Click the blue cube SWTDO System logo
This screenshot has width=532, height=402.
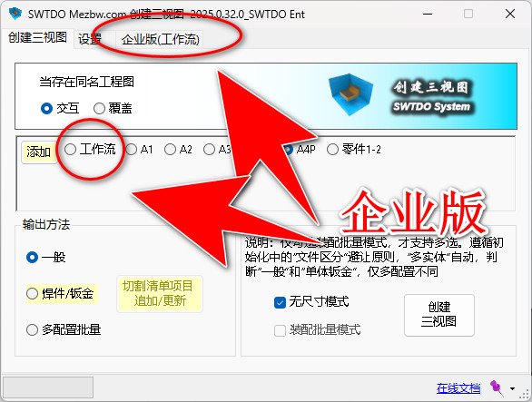coord(350,93)
